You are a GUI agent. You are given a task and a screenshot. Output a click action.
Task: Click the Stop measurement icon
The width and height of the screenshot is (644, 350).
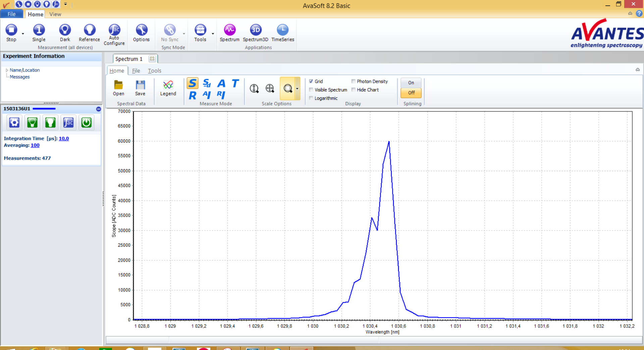[x=11, y=30]
